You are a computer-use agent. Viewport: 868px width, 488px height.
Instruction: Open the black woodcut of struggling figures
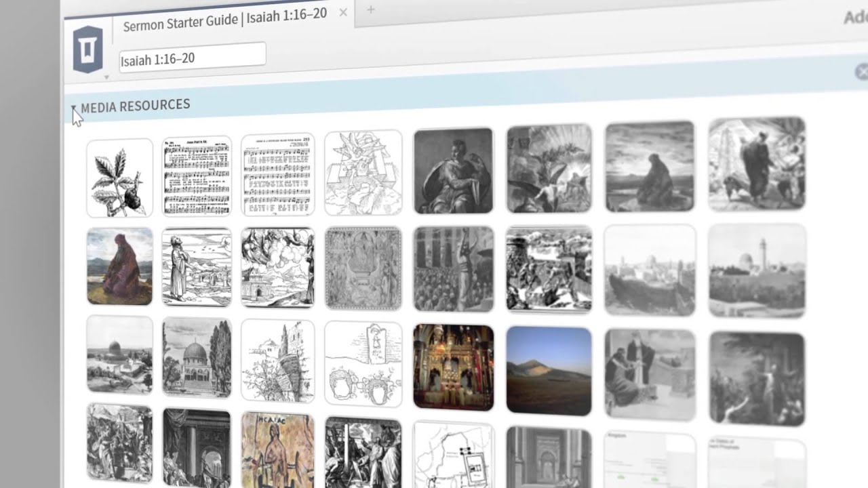[363, 452]
